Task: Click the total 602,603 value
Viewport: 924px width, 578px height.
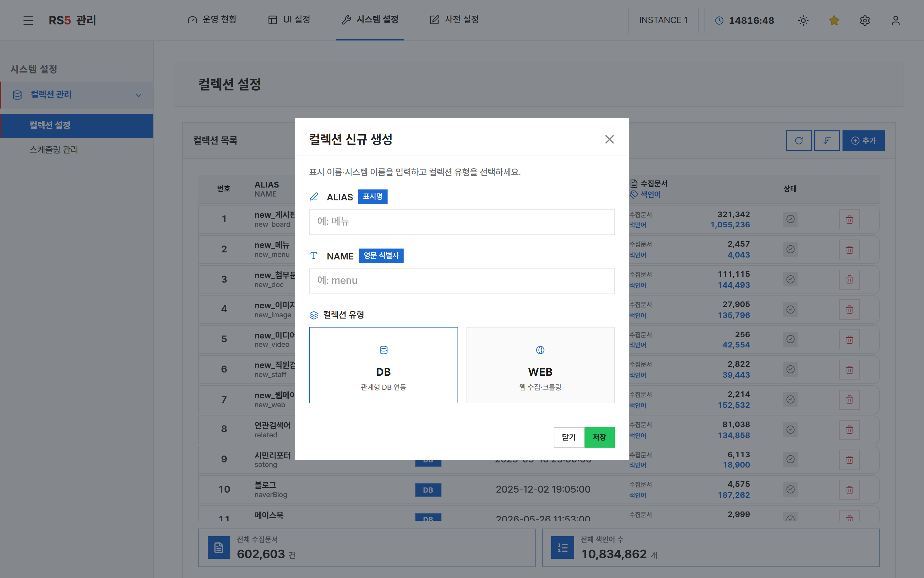Action: click(261, 554)
